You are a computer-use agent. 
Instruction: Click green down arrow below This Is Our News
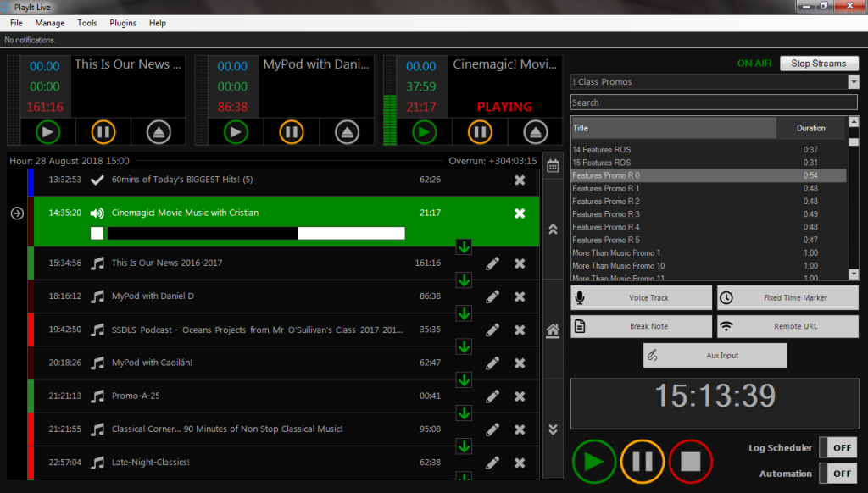pos(464,280)
